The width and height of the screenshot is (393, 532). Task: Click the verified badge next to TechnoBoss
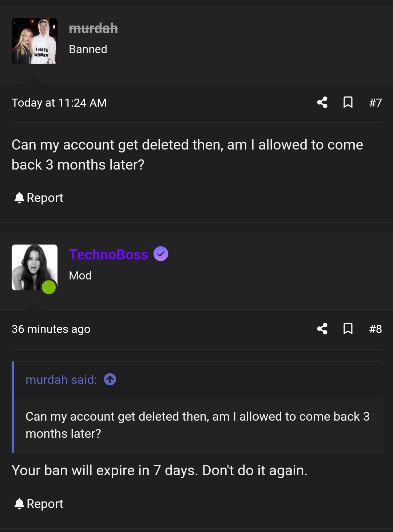tap(161, 254)
